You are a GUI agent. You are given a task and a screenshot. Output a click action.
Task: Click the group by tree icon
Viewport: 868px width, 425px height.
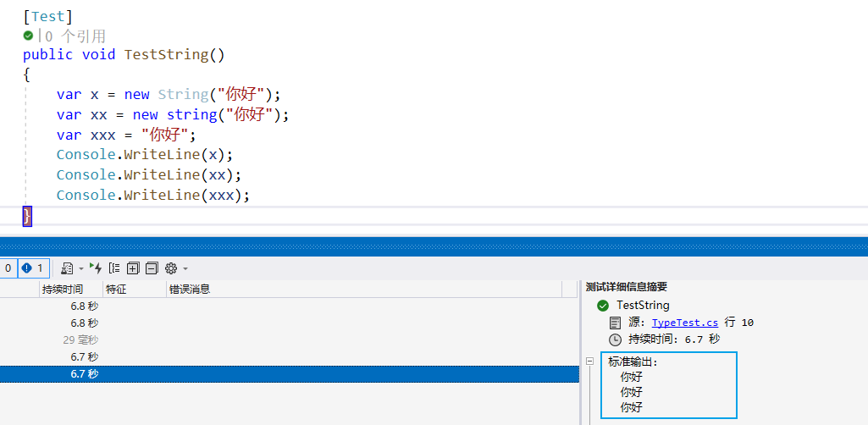(x=114, y=268)
